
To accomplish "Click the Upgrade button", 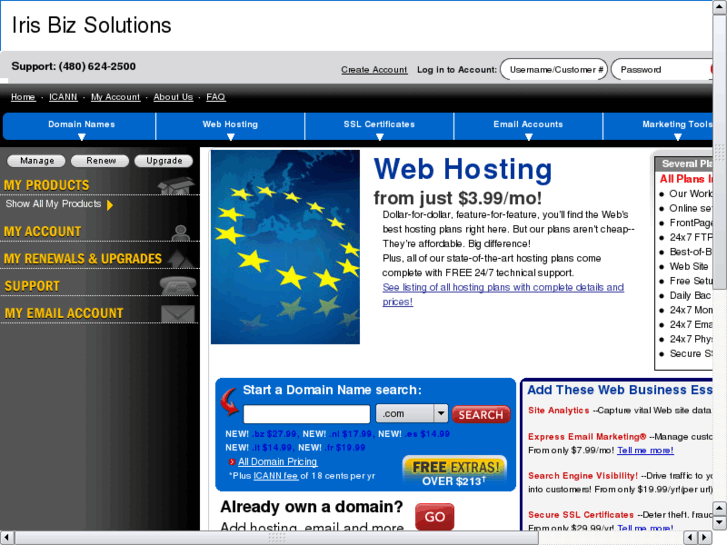I will pos(164,160).
